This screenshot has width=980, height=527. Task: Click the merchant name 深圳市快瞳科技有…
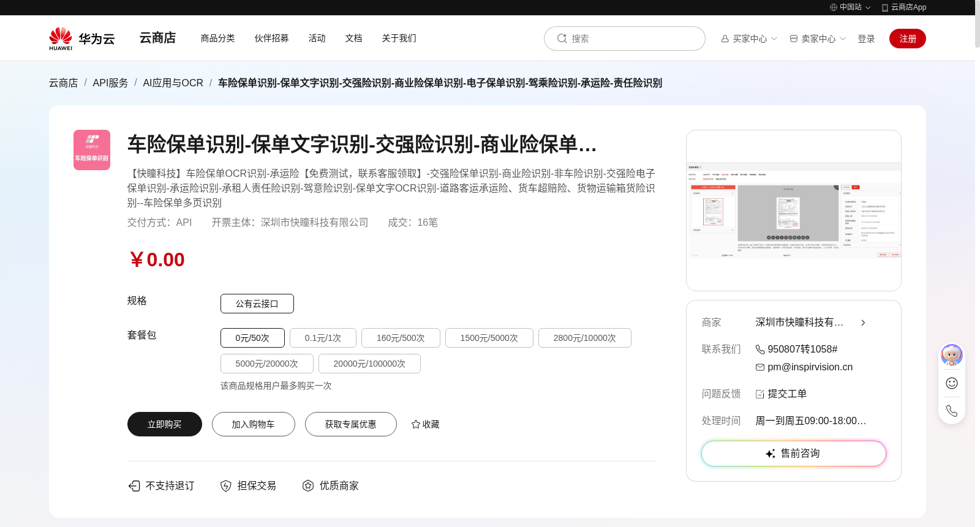click(x=799, y=323)
